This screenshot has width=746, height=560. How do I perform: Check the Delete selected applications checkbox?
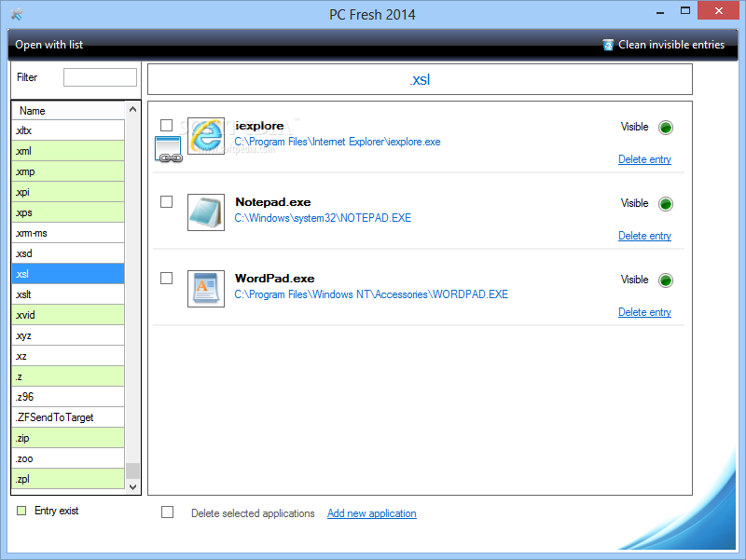coord(168,512)
